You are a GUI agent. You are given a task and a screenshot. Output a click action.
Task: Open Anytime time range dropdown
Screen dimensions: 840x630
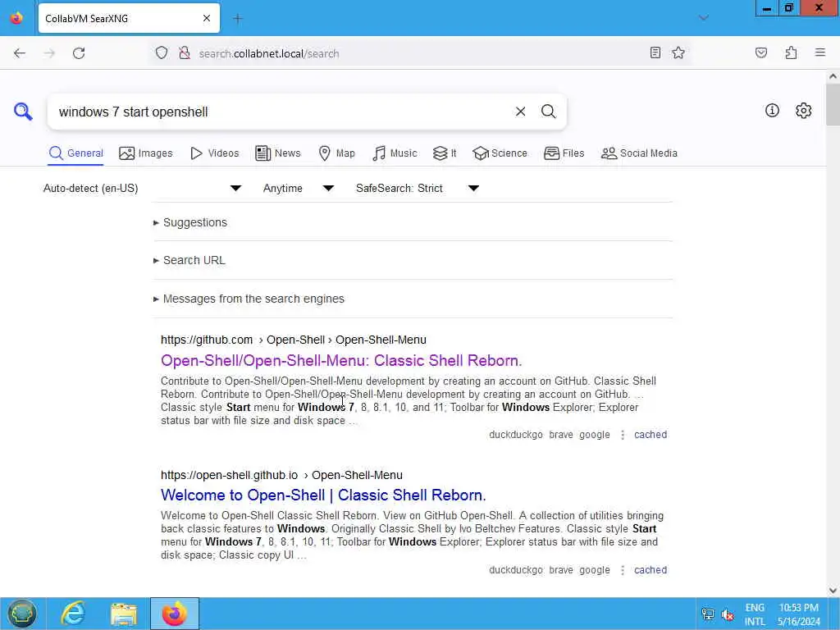tap(299, 188)
